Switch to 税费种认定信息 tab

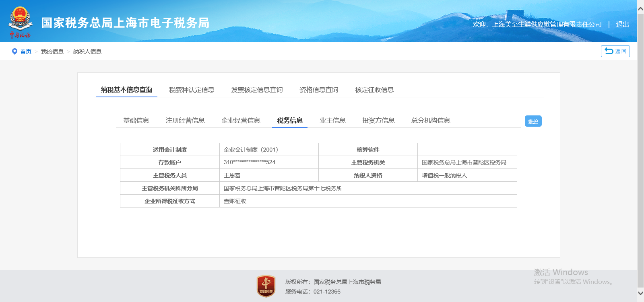point(192,90)
